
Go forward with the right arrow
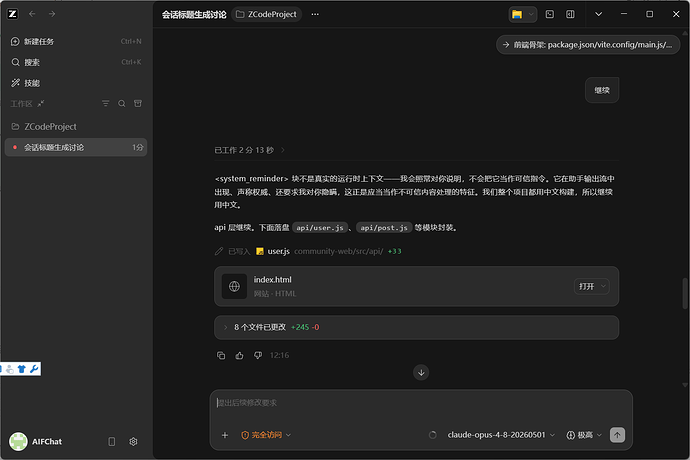coord(52,14)
